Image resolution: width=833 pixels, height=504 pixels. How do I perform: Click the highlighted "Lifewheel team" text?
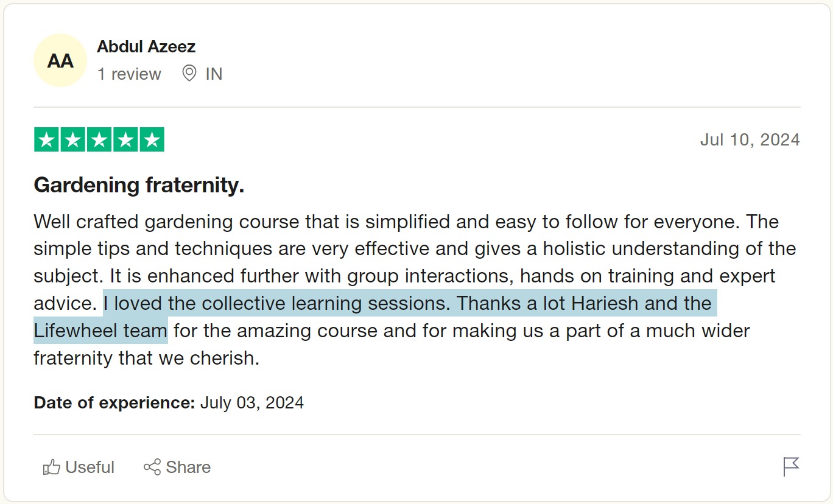click(100, 331)
